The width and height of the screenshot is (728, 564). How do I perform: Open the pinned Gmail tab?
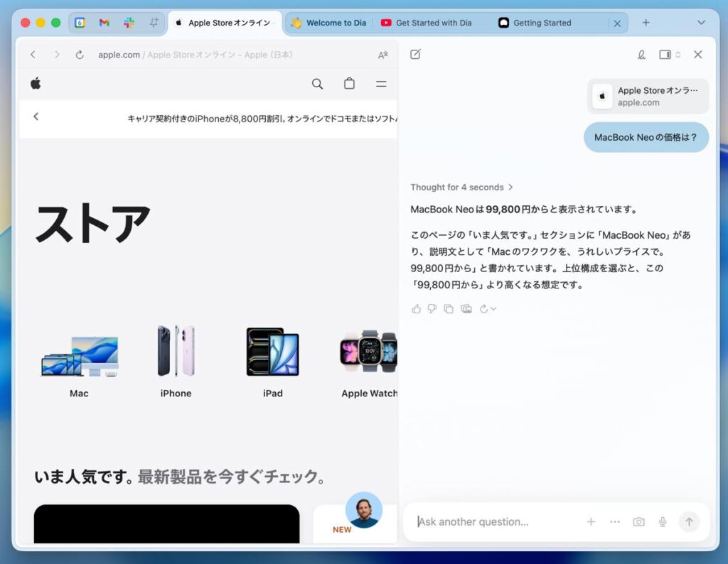coord(105,23)
